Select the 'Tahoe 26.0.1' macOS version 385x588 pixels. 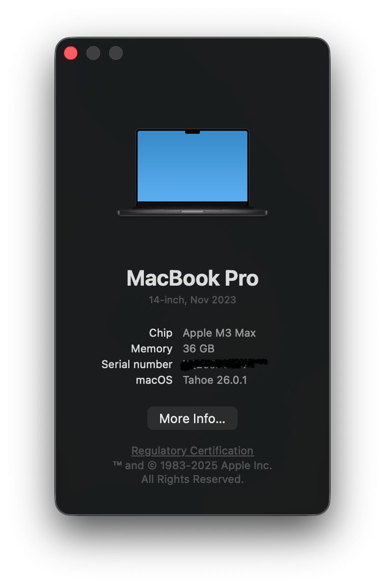[x=215, y=380]
